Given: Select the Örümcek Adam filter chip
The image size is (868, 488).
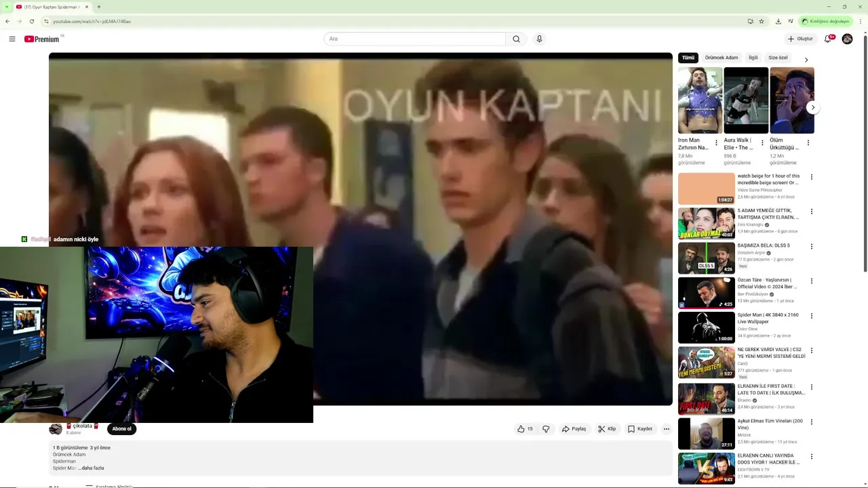Looking at the screenshot, I should pos(721,58).
